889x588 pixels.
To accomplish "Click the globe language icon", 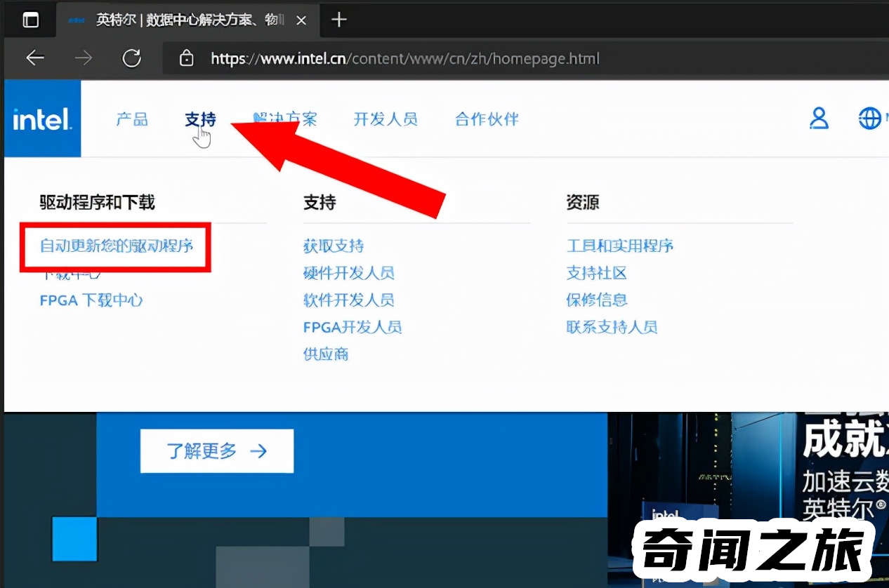I will (x=869, y=119).
